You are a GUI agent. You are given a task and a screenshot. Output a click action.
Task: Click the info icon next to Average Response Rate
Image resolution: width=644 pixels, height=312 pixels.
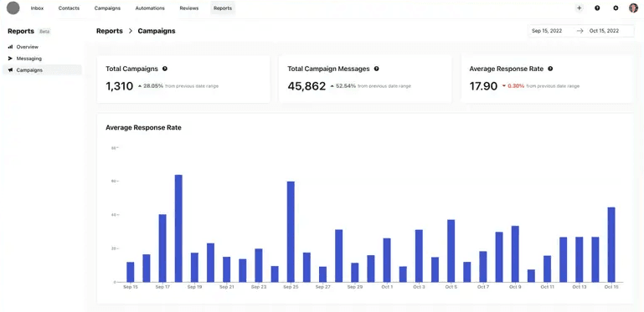(550, 69)
